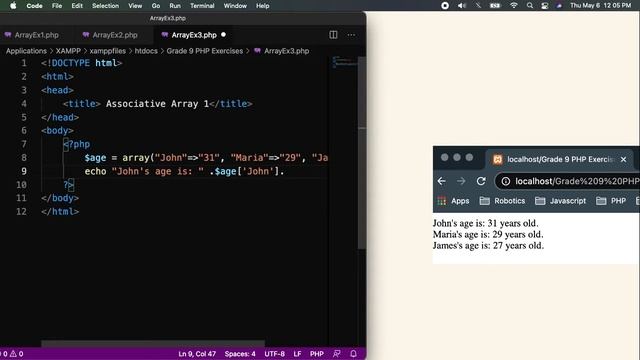Open the volume control in menu bar

(462, 6)
